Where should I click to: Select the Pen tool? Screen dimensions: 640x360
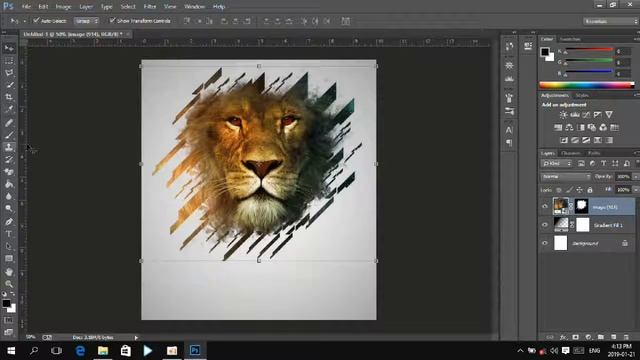click(9, 222)
